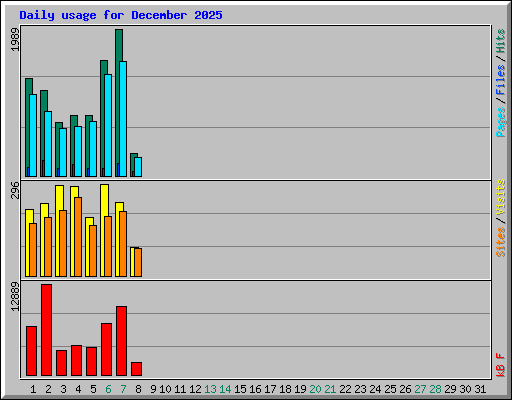Select the red KB bar for day 4

[76, 360]
